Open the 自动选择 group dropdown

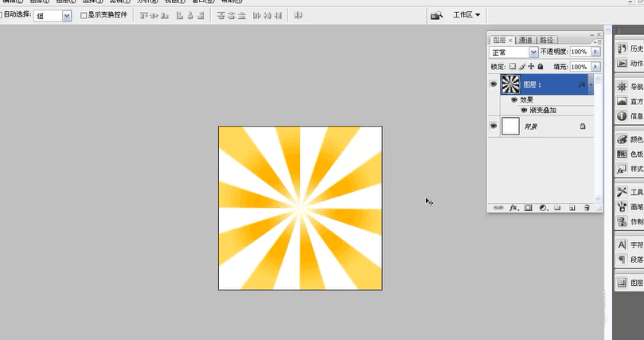67,16
